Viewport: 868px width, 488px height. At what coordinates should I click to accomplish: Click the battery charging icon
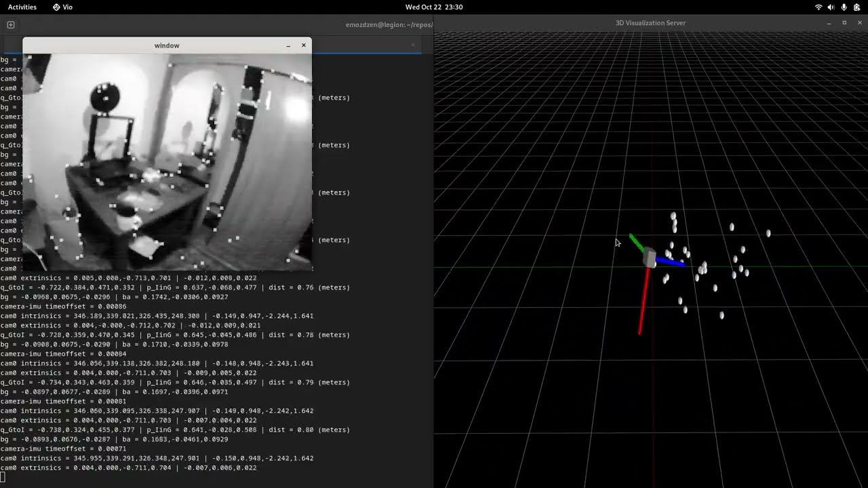857,7
